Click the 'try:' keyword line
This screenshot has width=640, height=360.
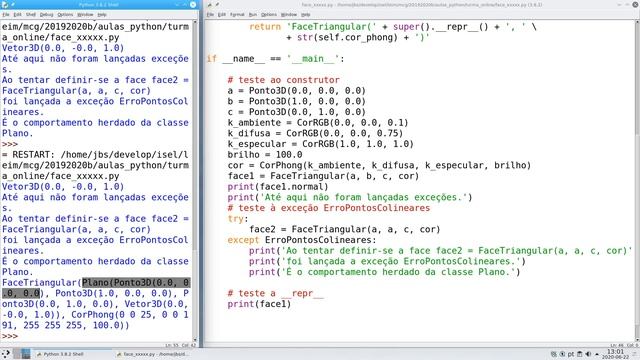(x=238, y=219)
